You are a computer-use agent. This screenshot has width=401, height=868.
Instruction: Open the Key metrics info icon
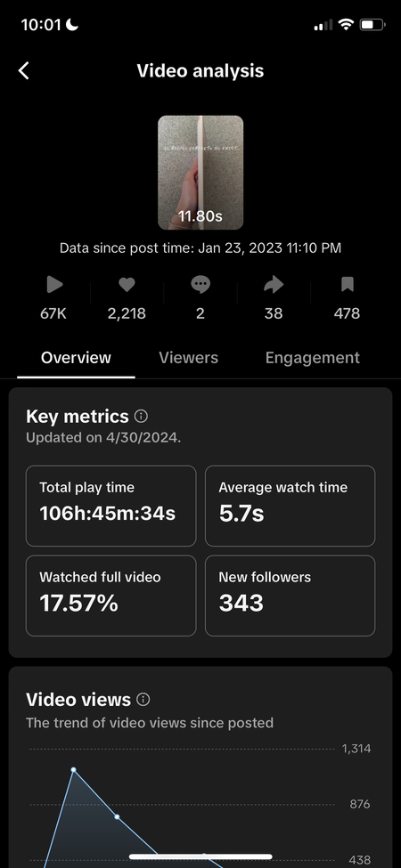click(141, 416)
